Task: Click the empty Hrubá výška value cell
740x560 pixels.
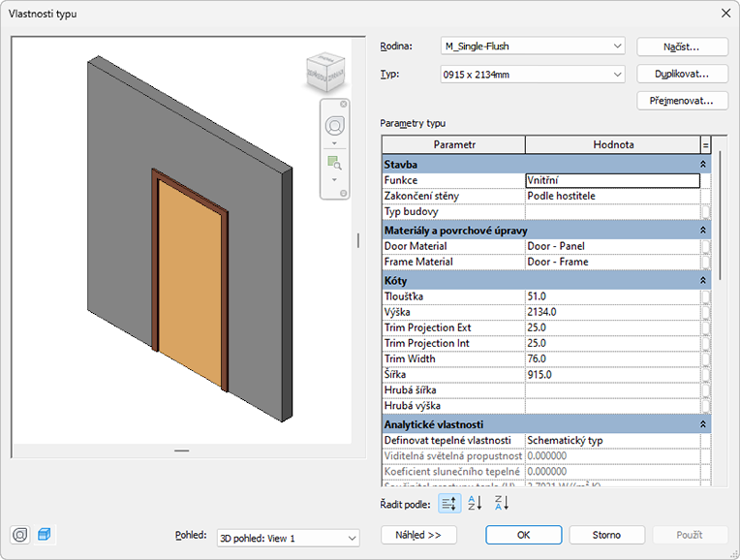Action: pos(612,406)
